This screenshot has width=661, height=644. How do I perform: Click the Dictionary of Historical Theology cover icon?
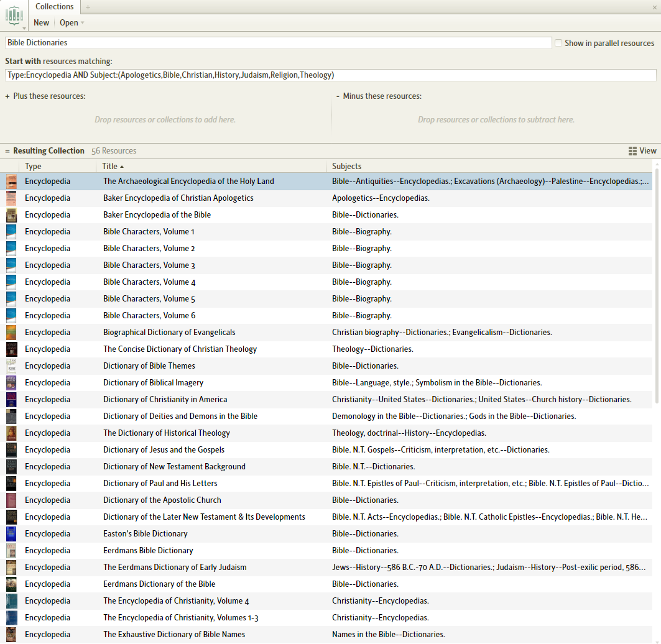11,433
